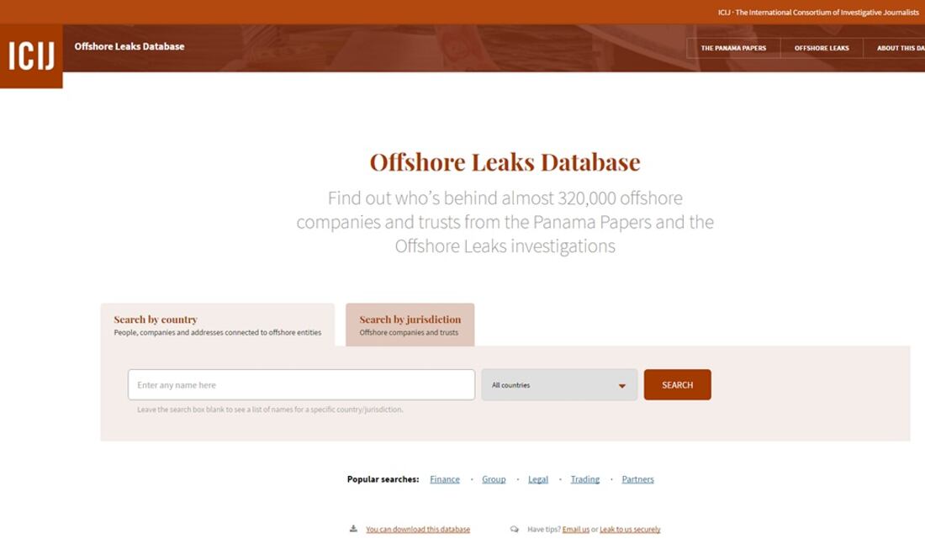925x560 pixels.
Task: Click the ICIJ logo in the header
Action: point(31,56)
